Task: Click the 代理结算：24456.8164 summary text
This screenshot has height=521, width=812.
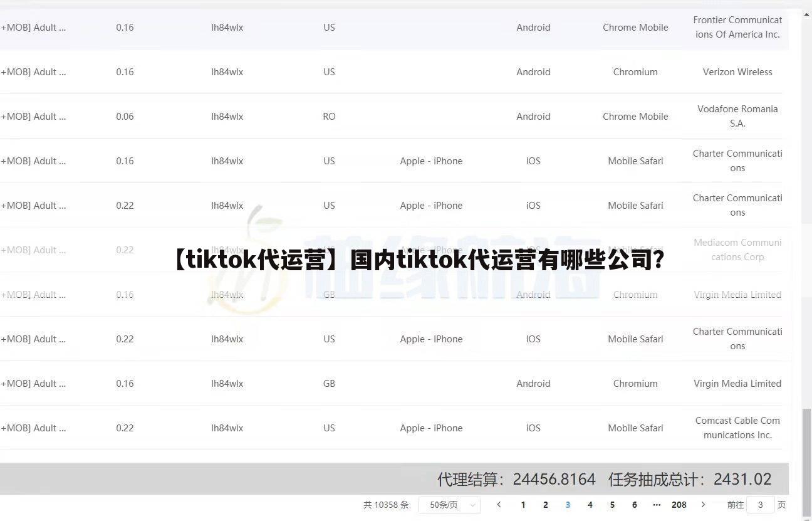Action: [516, 480]
